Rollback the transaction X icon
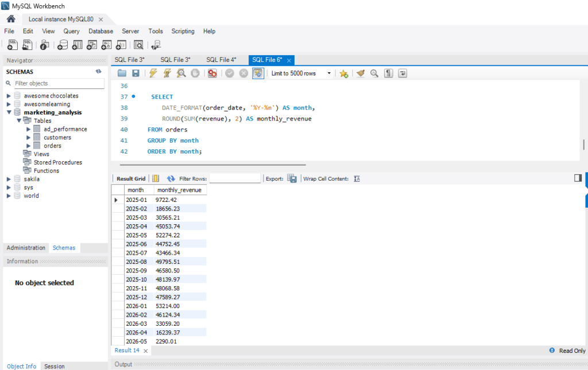Screen dimensions: 588x370 coord(243,73)
